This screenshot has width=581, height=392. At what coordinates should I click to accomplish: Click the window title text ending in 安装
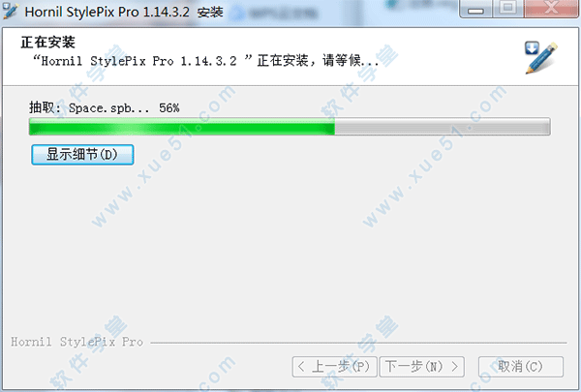point(124,12)
